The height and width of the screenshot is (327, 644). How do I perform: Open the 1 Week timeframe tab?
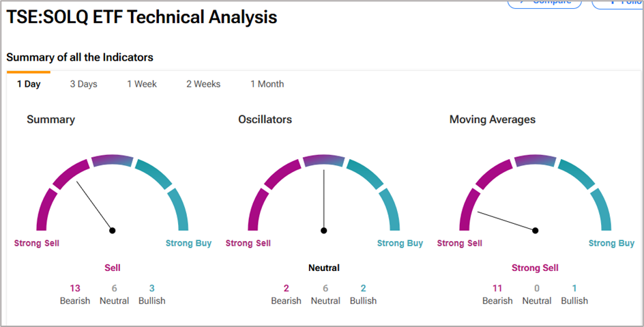(142, 84)
